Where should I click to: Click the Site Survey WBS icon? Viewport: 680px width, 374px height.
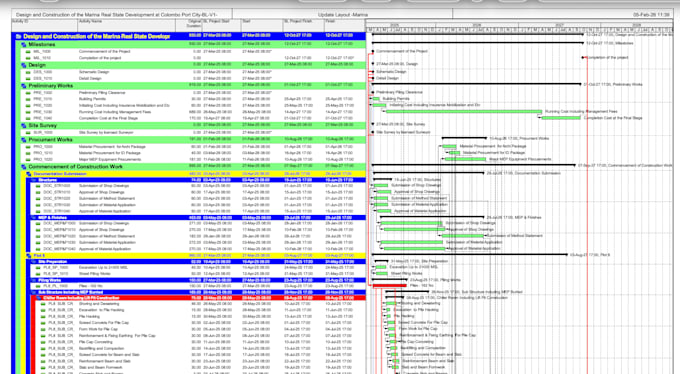click(24, 126)
